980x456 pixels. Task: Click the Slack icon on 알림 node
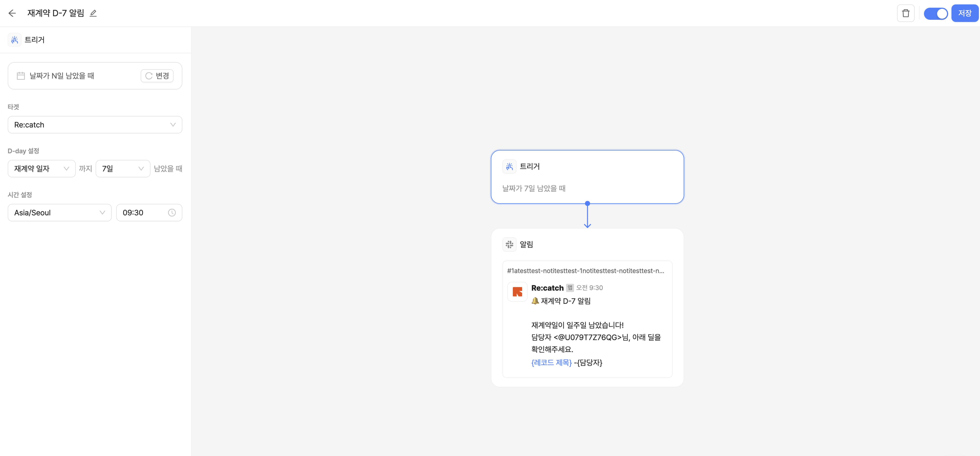(x=509, y=244)
